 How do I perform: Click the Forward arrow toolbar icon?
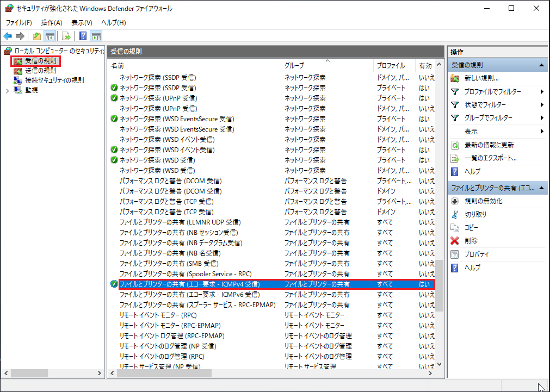pyautogui.click(x=20, y=36)
